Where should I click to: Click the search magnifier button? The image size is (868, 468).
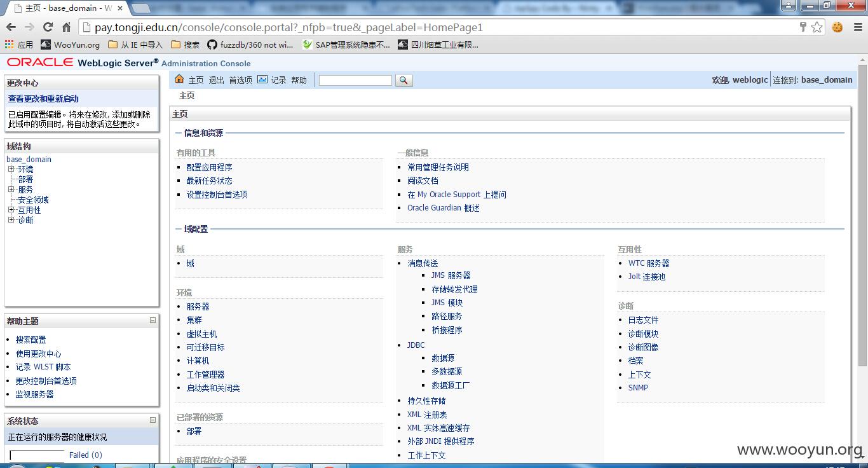pyautogui.click(x=403, y=80)
